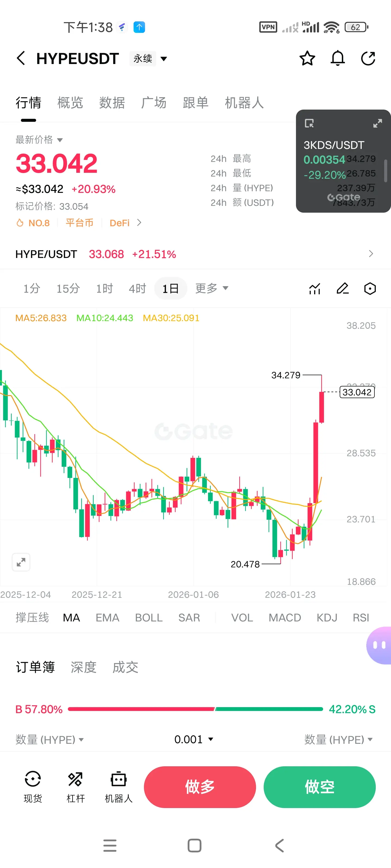Tap the Android system back button
The height and width of the screenshot is (868, 391).
280,845
